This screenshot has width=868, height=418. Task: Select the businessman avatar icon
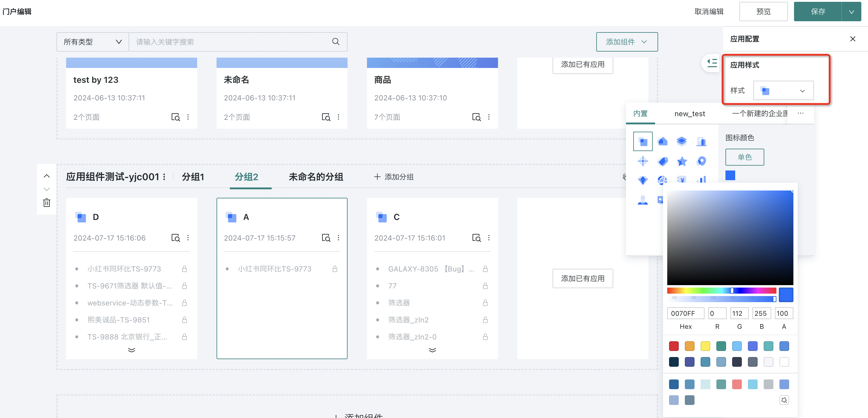point(643,200)
